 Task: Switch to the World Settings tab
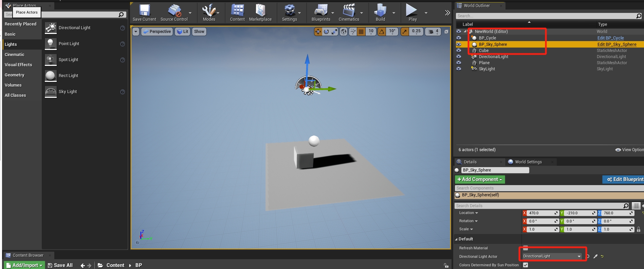click(x=528, y=162)
